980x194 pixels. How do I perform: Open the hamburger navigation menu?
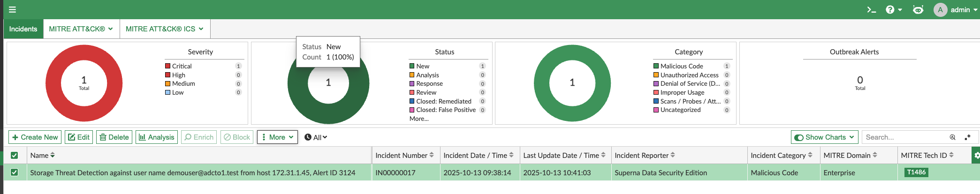coord(12,9)
